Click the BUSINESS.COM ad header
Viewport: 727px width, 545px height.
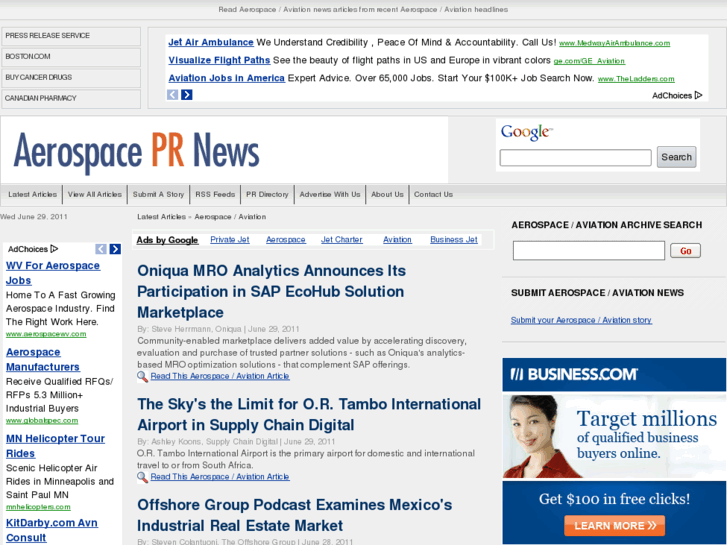pos(614,374)
